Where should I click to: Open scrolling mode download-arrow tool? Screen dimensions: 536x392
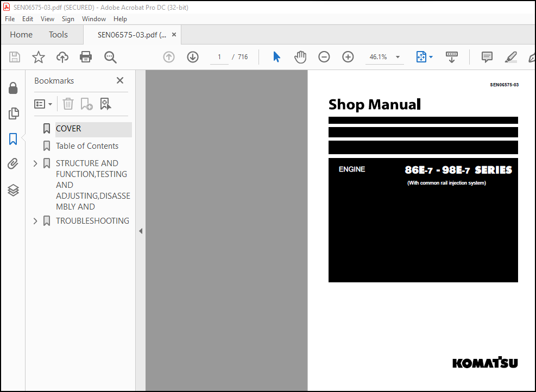452,57
